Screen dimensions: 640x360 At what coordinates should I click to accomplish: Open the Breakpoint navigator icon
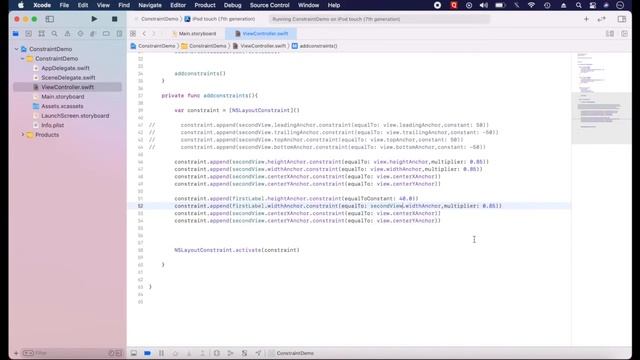[x=106, y=34]
